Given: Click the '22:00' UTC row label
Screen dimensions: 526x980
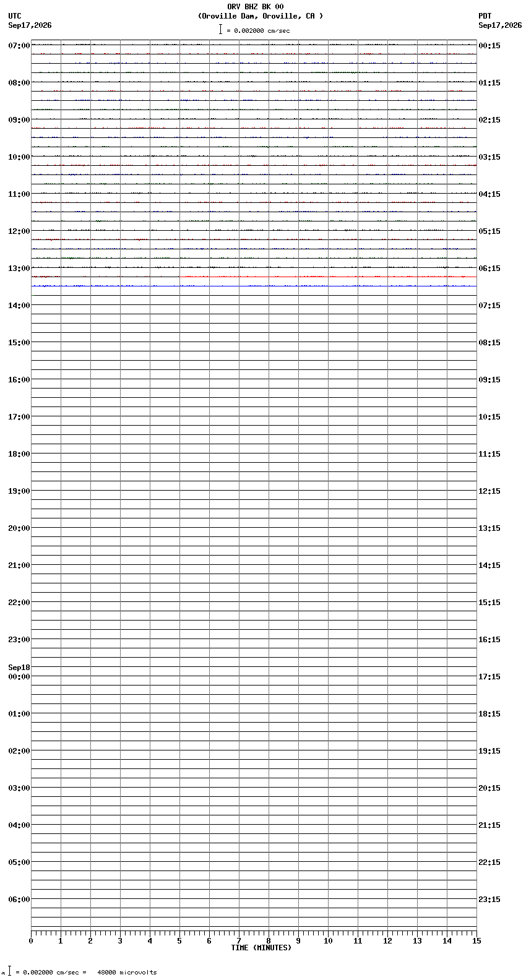Looking at the screenshot, I should pyautogui.click(x=19, y=603).
